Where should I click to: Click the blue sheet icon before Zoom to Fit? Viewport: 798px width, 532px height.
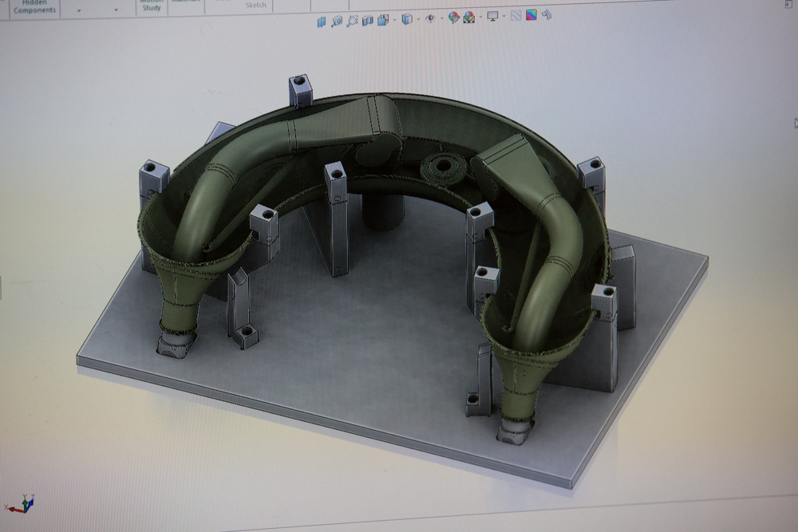click(322, 22)
